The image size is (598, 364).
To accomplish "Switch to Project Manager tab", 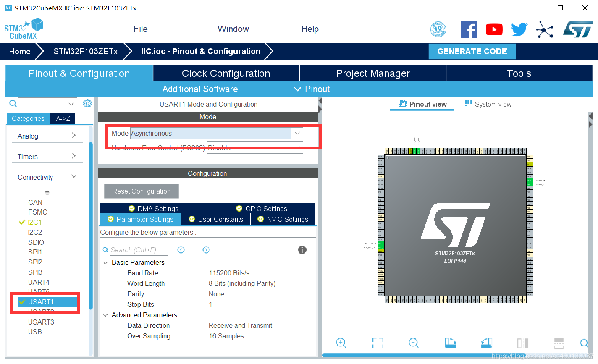I will [373, 73].
